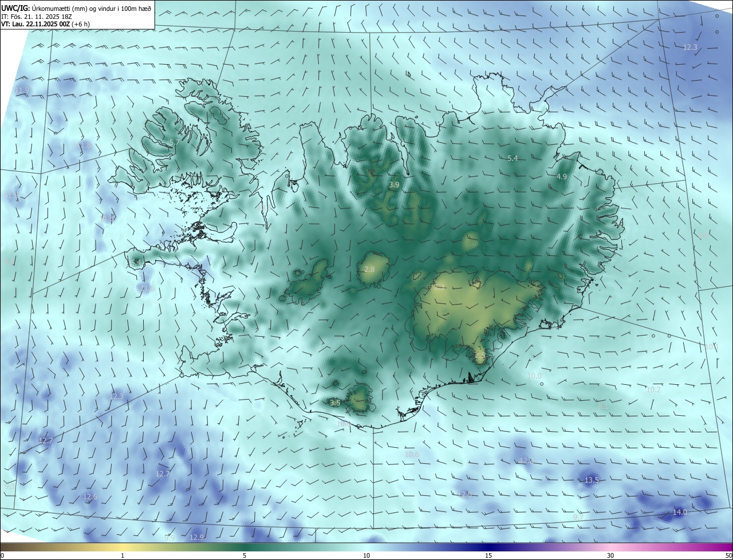Click the 12.6 precipitation value label
The width and height of the screenshot is (733, 560).
coord(90,496)
